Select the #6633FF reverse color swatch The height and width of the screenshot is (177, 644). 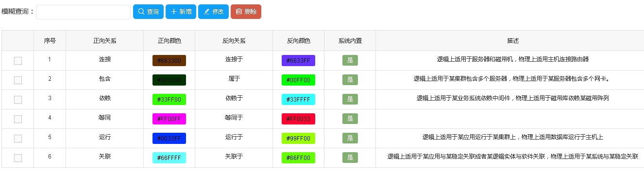(x=298, y=61)
